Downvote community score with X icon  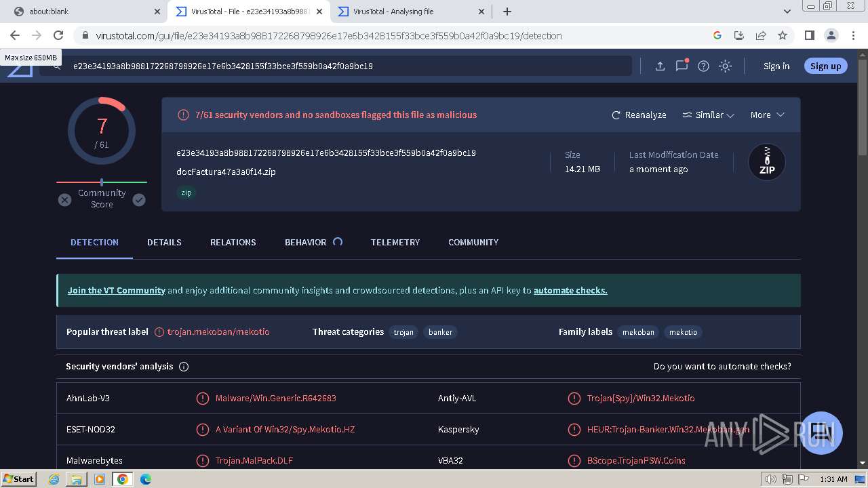coord(64,200)
